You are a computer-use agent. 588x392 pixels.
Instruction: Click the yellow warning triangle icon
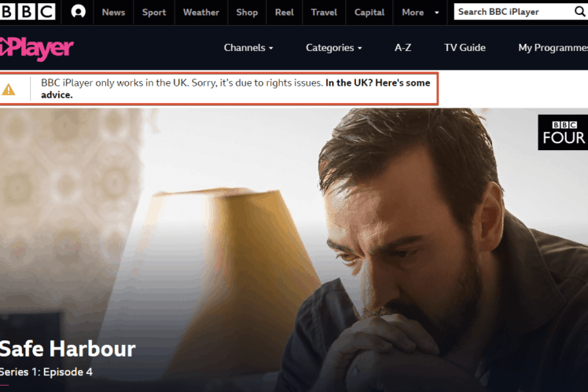coord(9,90)
